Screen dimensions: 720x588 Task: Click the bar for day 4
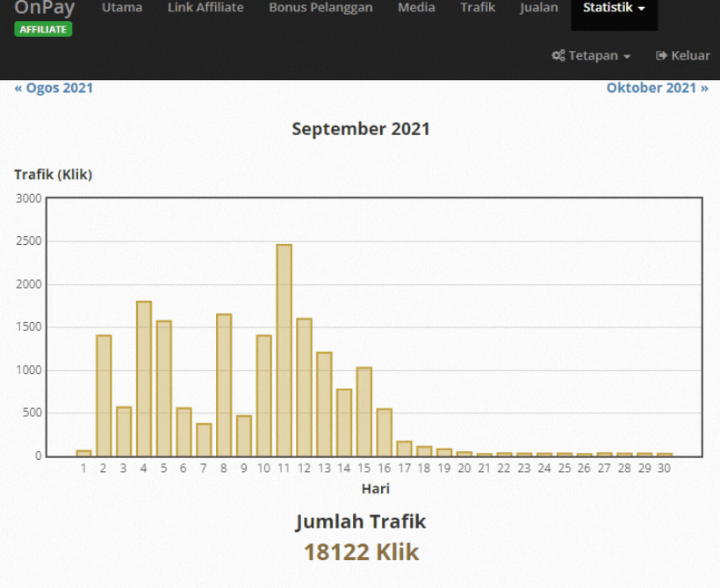pos(143,379)
